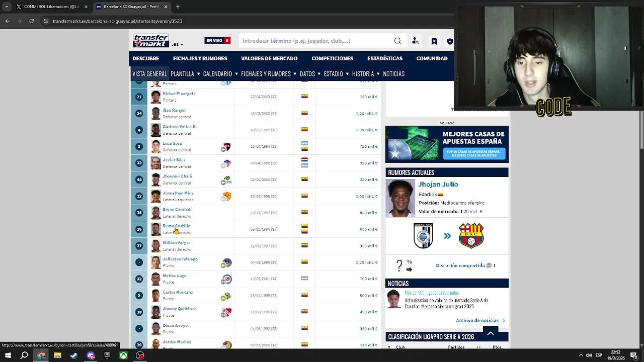Click the EN VIVO live scores badge

pyautogui.click(x=217, y=41)
